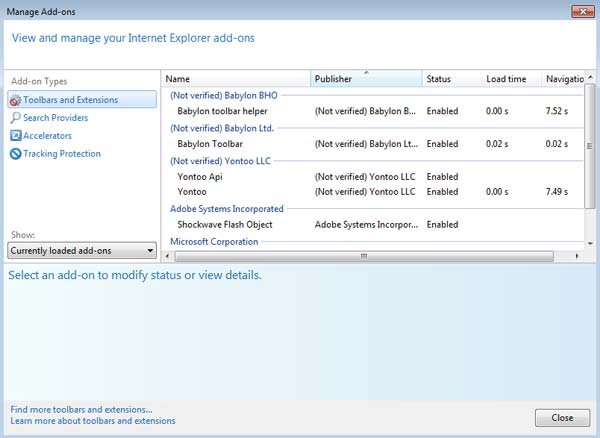
Task: Select Search Providers add-on type
Action: click(55, 118)
